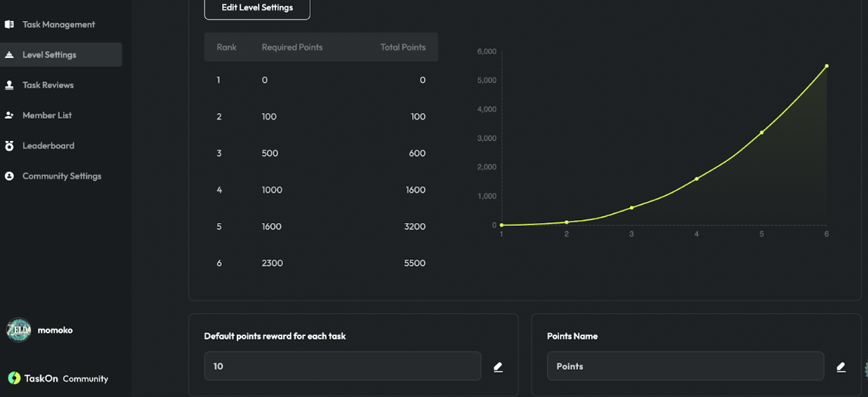Click the Leaderboard medal icon
The width and height of the screenshot is (868, 397).
pyautogui.click(x=9, y=146)
